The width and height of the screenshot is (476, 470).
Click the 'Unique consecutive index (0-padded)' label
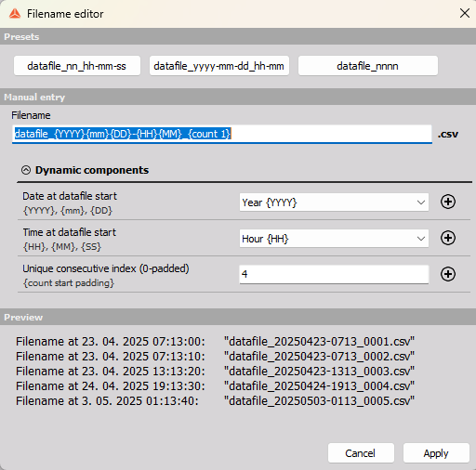[x=106, y=268]
